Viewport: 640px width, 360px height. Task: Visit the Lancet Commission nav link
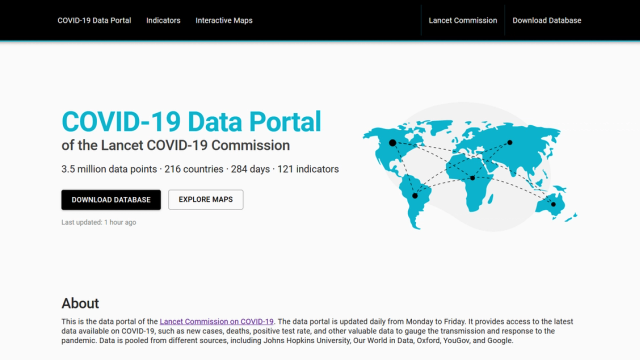pyautogui.click(x=463, y=20)
